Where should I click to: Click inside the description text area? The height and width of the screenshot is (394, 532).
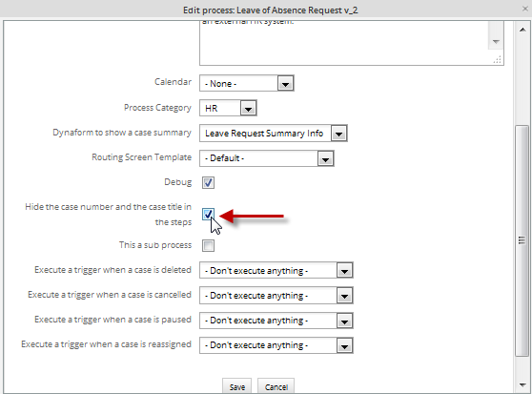point(344,42)
